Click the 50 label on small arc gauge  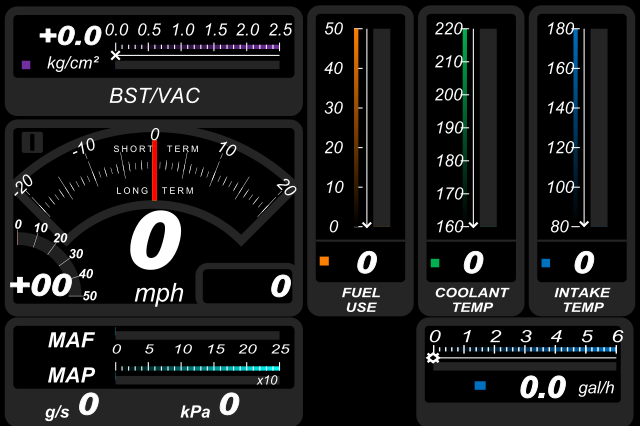pos(90,296)
